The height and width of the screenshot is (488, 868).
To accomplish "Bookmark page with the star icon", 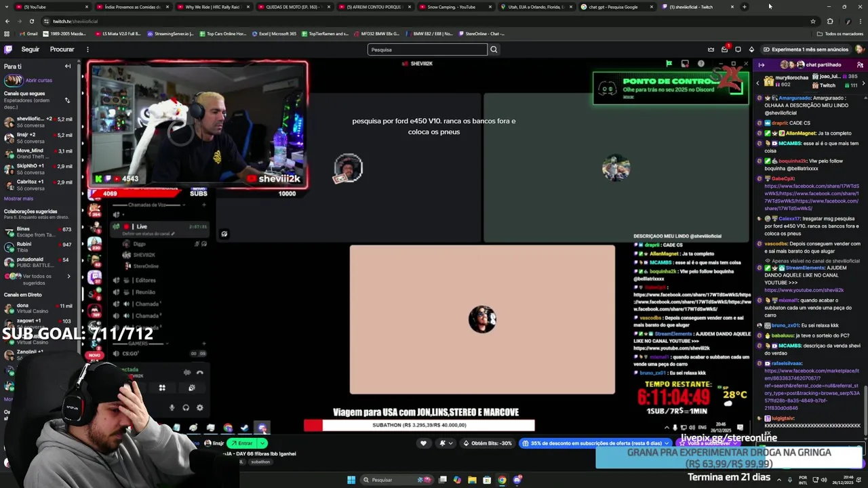I will (812, 21).
